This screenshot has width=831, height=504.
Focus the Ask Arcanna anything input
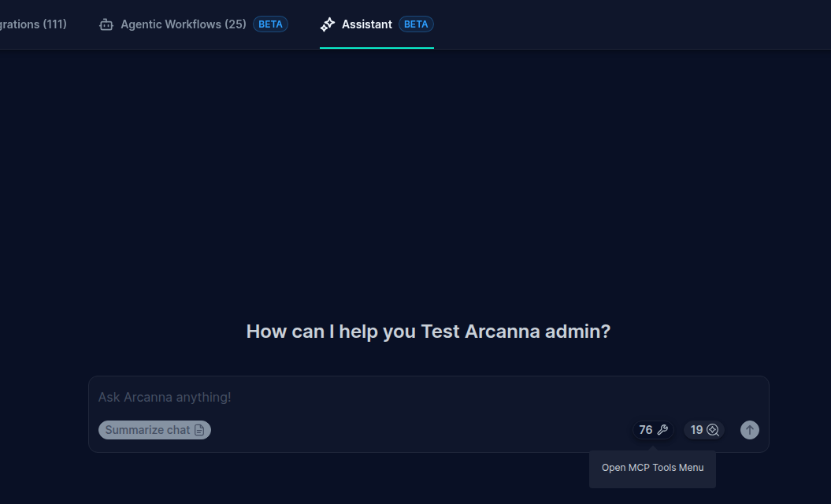point(428,397)
